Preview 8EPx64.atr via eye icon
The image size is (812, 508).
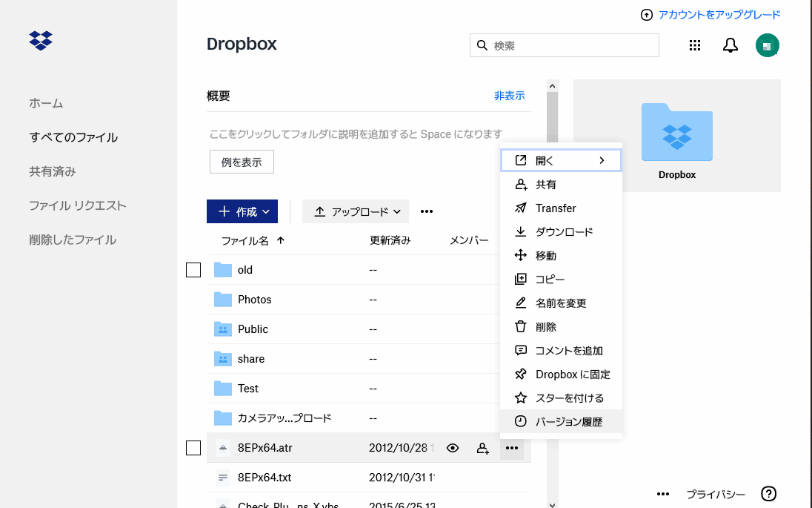tap(453, 449)
